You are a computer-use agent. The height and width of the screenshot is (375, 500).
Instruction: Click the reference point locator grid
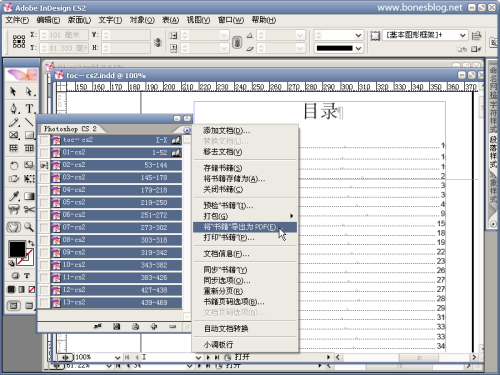coord(19,41)
